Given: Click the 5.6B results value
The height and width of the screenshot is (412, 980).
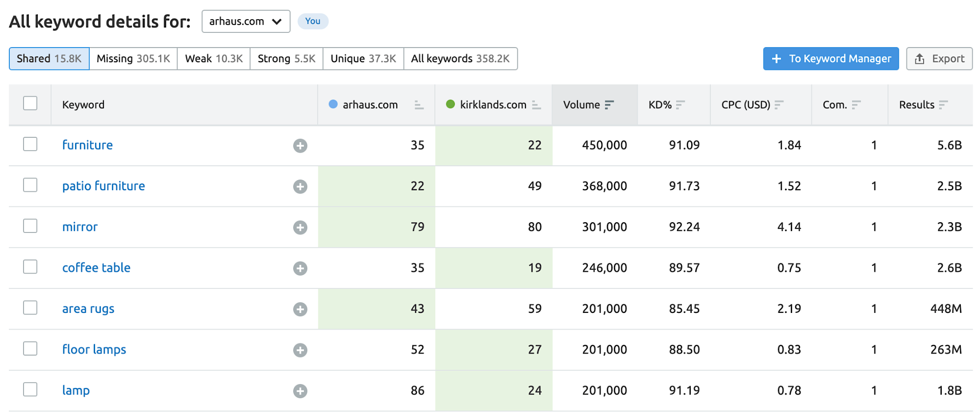Looking at the screenshot, I should pyautogui.click(x=950, y=145).
